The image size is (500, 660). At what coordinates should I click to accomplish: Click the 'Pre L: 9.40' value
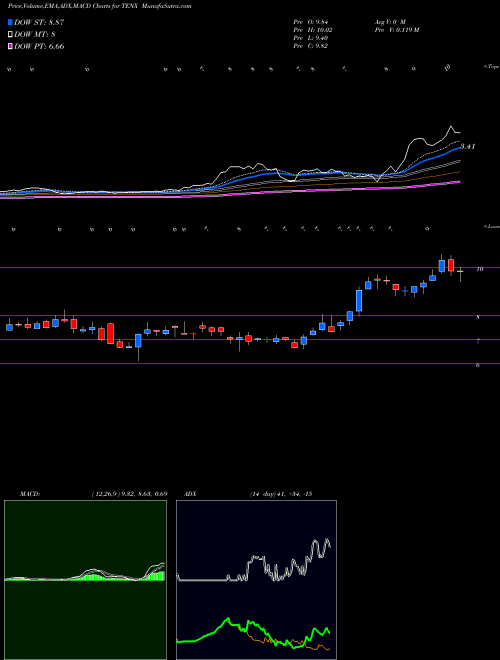click(311, 38)
